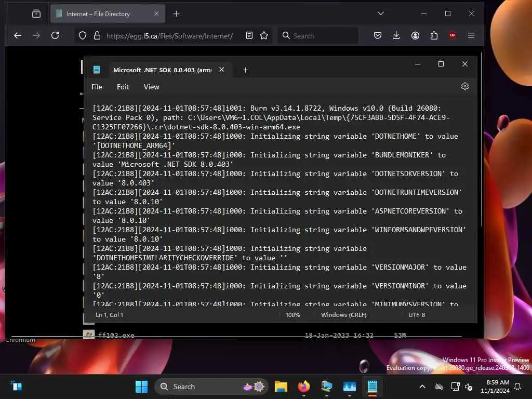
Task: View site padlock security info
Action: point(97,36)
